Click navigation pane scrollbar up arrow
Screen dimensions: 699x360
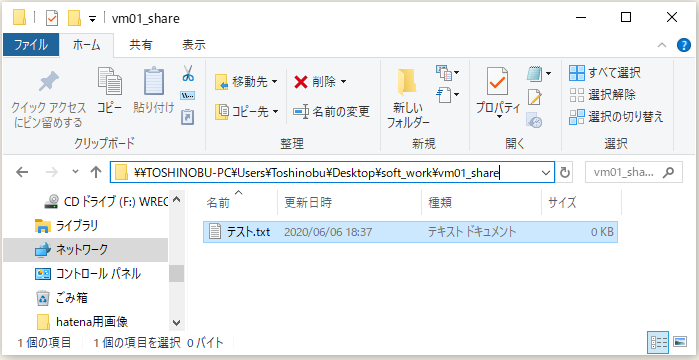coord(177,199)
